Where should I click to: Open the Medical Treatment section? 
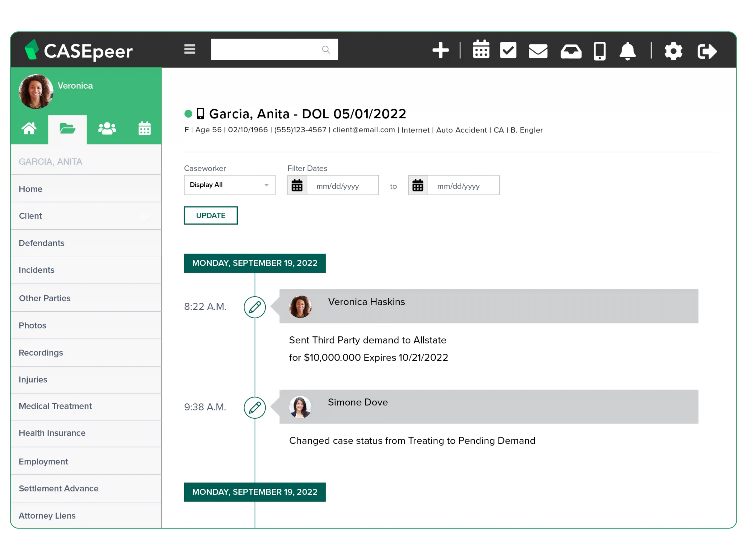coord(55,406)
